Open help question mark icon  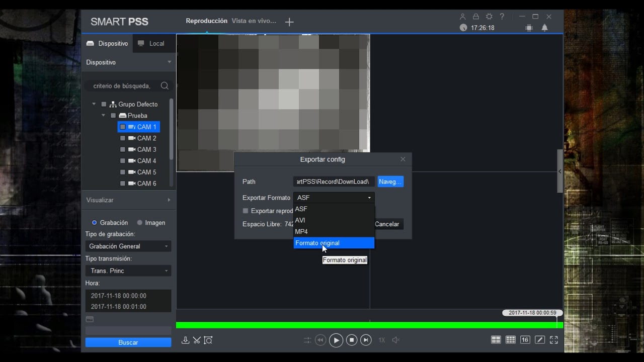(x=502, y=17)
